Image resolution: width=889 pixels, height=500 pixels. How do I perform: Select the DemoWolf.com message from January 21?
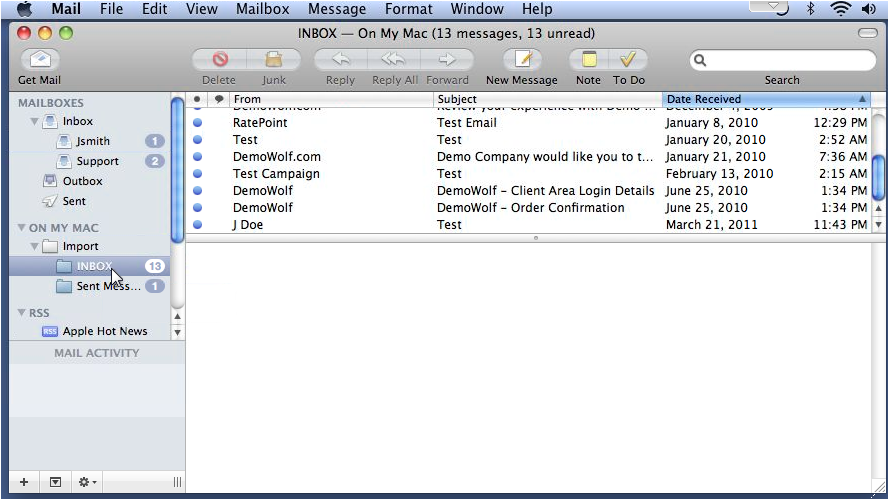tap(530, 156)
